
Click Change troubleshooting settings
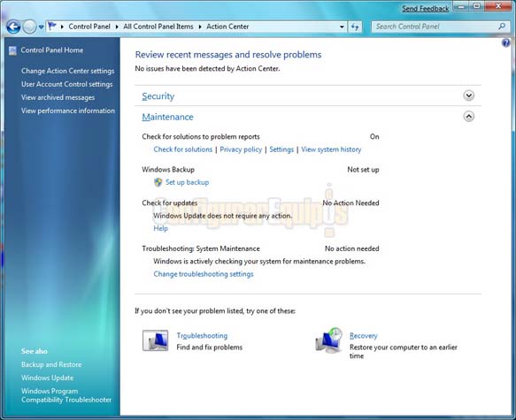204,274
